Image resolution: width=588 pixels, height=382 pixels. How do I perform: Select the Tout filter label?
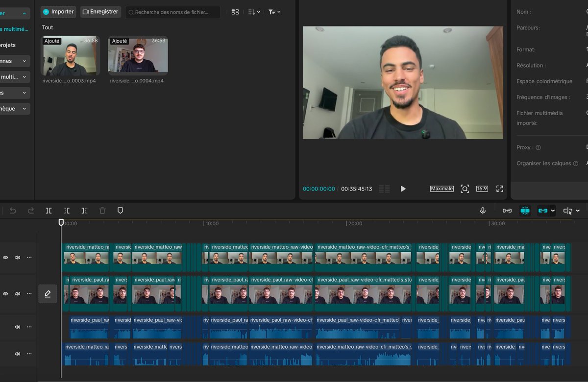pos(48,27)
